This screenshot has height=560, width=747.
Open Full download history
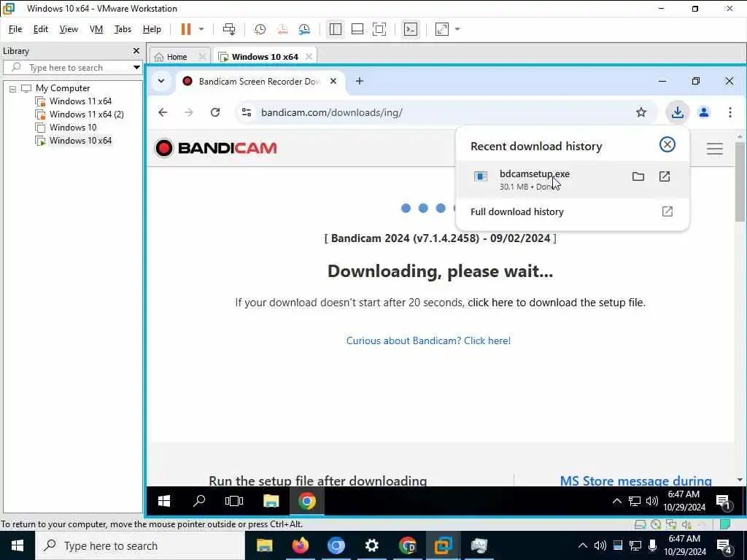pyautogui.click(x=572, y=212)
